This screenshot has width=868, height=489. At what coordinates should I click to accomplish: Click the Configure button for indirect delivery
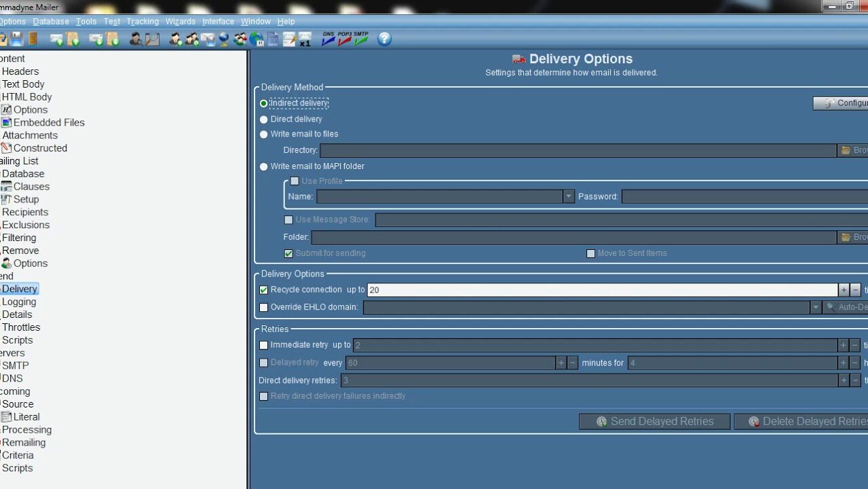tap(840, 103)
